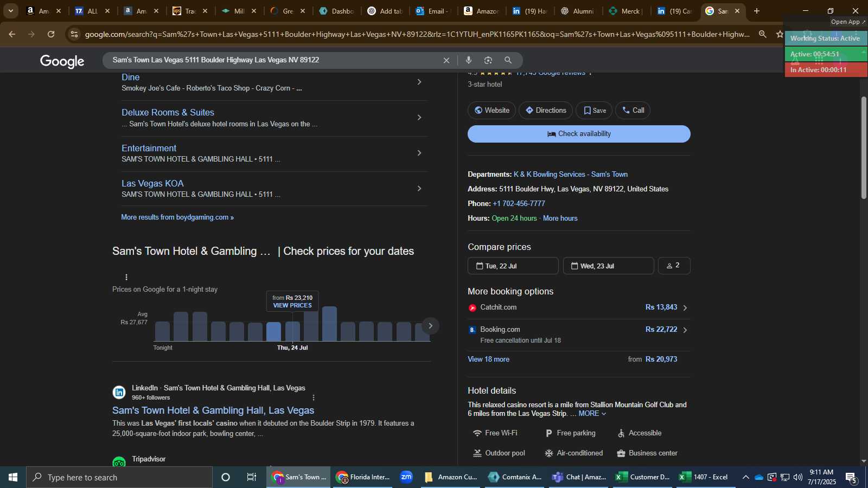The image size is (868, 488).
Task: Open Website button for the hotel
Action: 492,110
